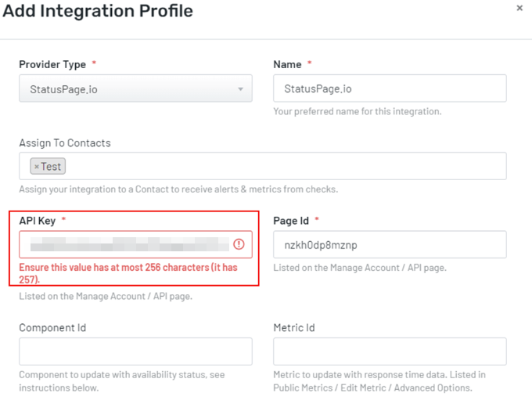
Task: Click the Provider Type label
Action: coord(52,64)
